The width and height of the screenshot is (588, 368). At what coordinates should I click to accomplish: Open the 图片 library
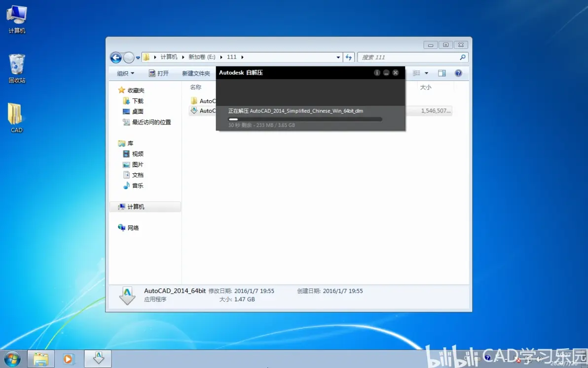(133, 164)
